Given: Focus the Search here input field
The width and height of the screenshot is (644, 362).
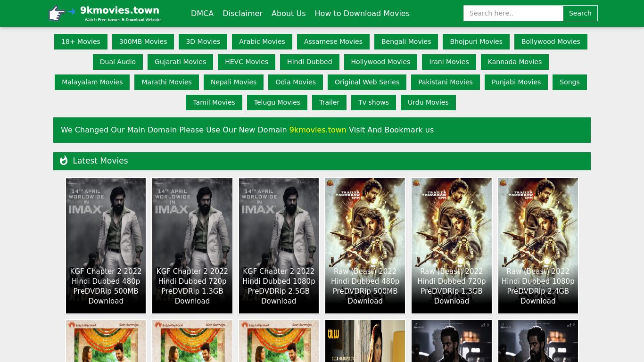Looking at the screenshot, I should (513, 13).
